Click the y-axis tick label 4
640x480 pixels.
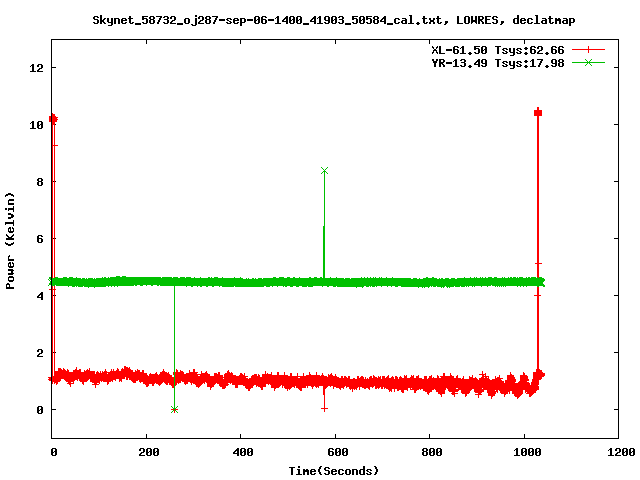pyautogui.click(x=40, y=296)
